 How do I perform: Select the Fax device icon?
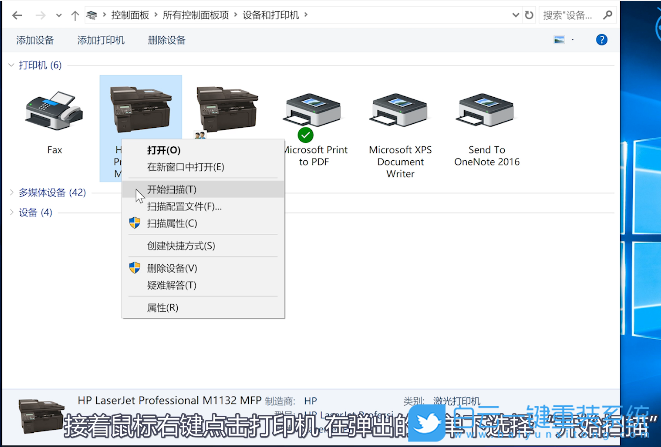point(54,110)
